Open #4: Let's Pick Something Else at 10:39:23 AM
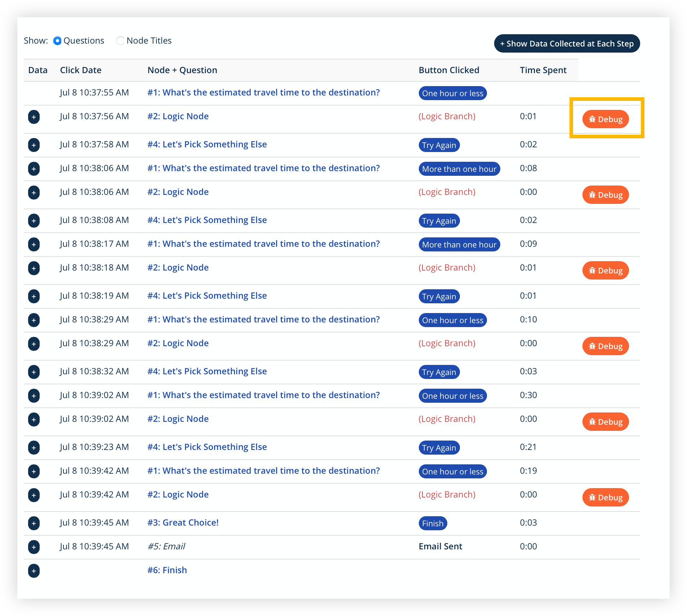687x616 pixels. (x=207, y=447)
